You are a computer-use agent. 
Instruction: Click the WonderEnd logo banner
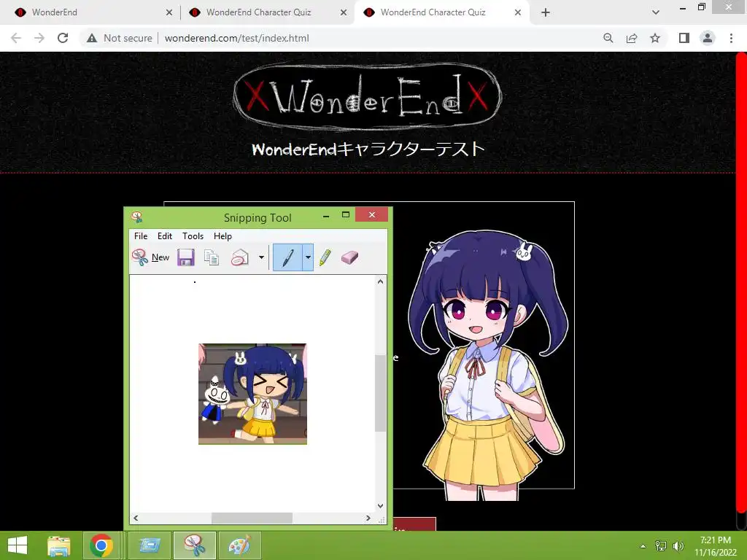click(x=368, y=97)
